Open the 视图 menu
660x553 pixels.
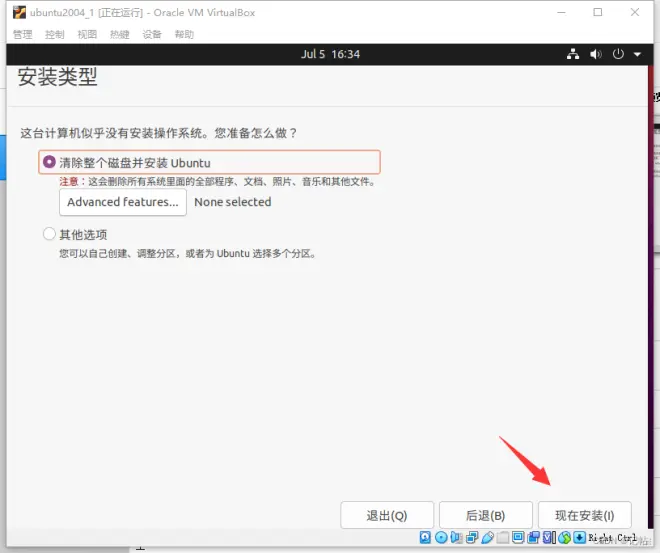click(x=87, y=34)
